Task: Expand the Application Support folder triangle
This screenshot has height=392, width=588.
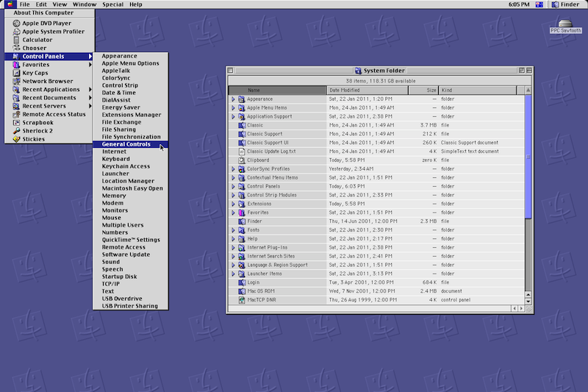Action: click(233, 117)
